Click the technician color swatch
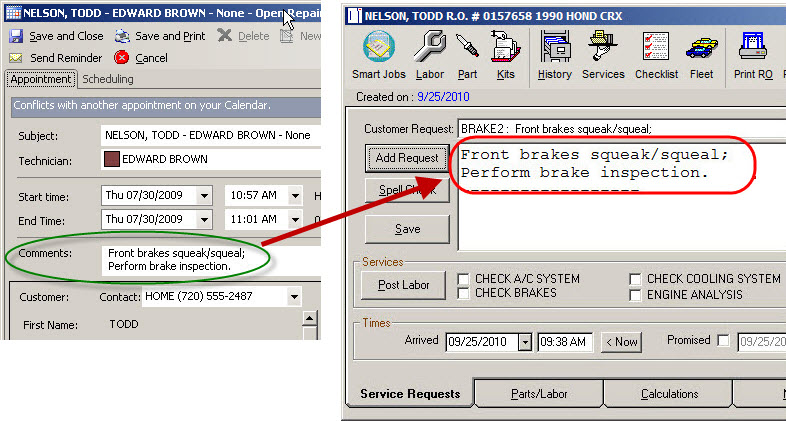This screenshot has height=421, width=786. (110, 159)
